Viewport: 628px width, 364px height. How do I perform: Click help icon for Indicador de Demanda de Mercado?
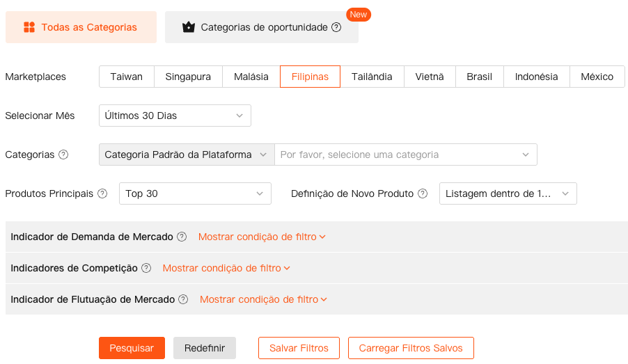click(x=182, y=237)
